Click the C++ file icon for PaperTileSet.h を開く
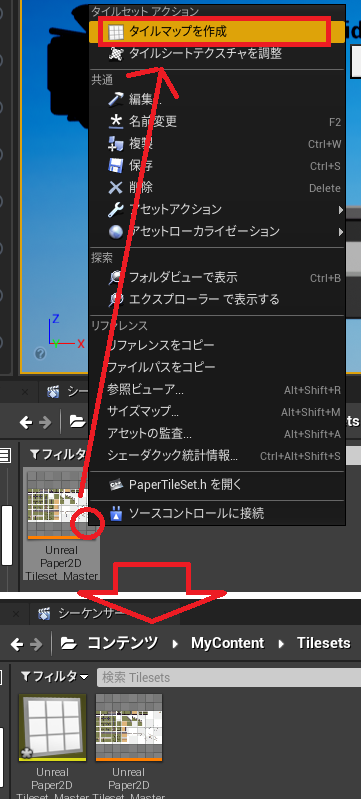The height and width of the screenshot is (799, 361). pyautogui.click(x=116, y=485)
